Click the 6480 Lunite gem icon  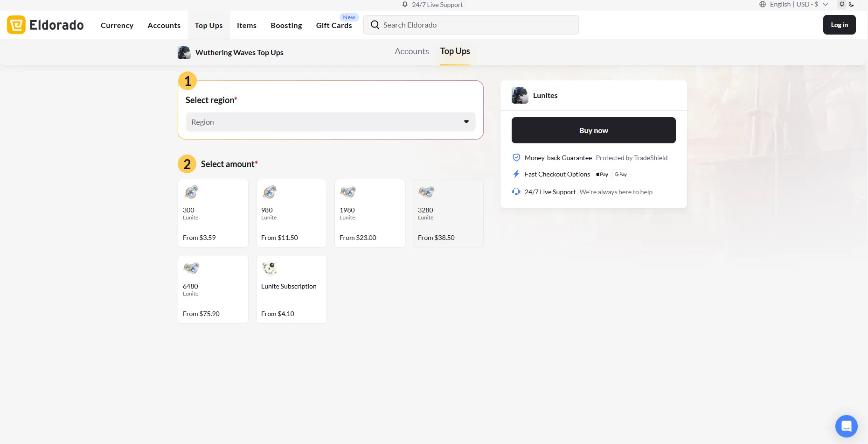click(191, 268)
